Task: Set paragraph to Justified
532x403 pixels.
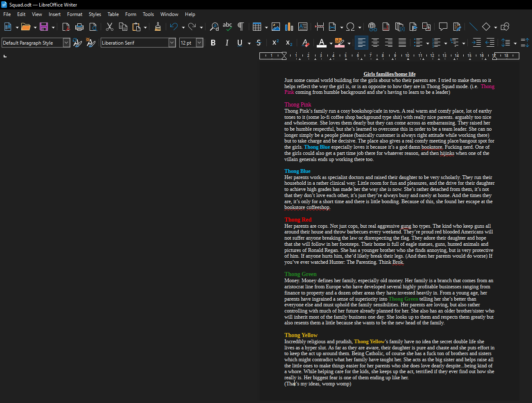Action: 402,43
